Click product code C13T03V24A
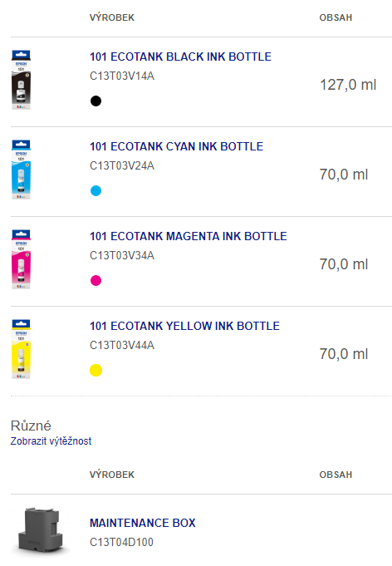This screenshot has height=566, width=392. click(x=122, y=166)
